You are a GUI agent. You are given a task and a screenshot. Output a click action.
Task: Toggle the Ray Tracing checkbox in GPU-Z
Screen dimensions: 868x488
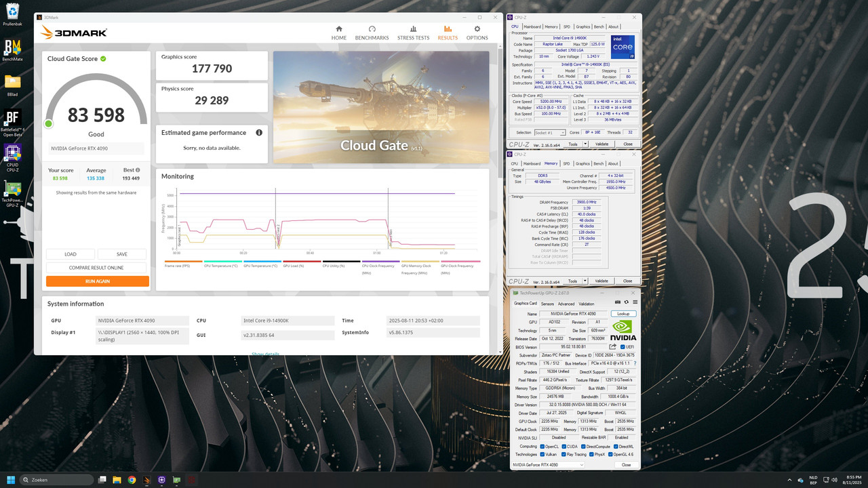pyautogui.click(x=564, y=454)
